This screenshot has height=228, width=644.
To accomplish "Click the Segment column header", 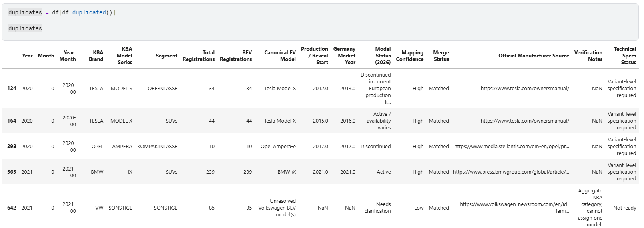I will tap(167, 56).
